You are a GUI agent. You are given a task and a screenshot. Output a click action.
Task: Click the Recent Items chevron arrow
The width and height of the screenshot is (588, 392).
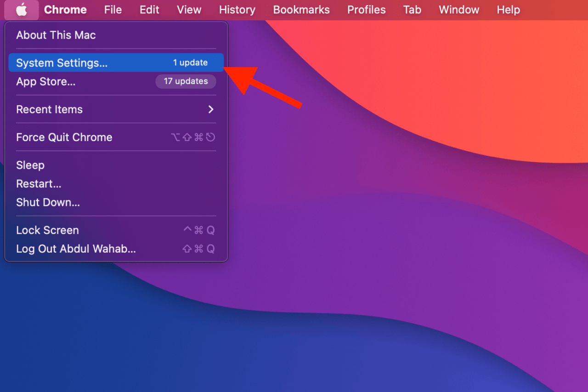click(211, 109)
